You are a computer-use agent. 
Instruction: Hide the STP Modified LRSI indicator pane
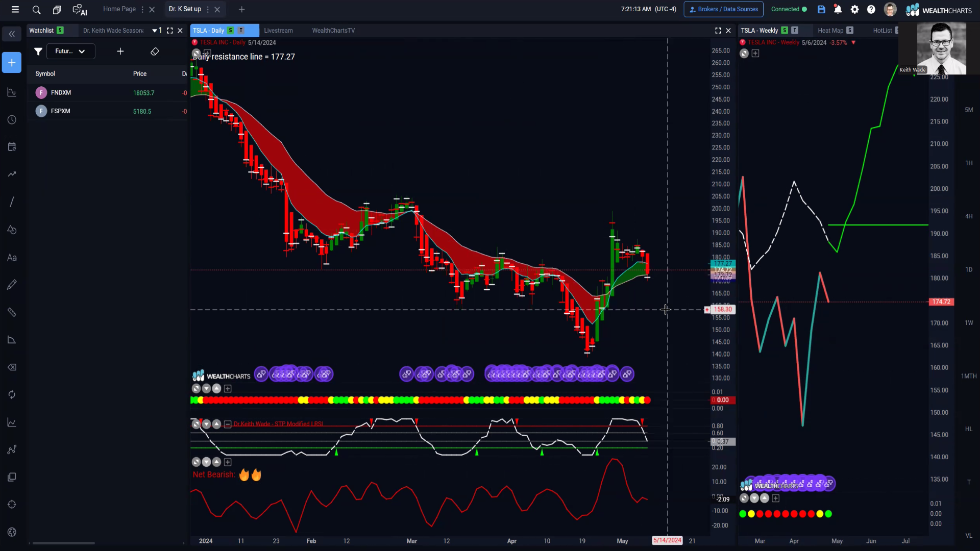(196, 424)
